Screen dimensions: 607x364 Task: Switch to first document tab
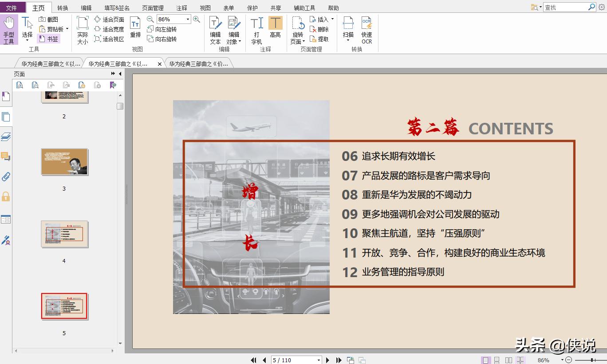pyautogui.click(x=51, y=64)
